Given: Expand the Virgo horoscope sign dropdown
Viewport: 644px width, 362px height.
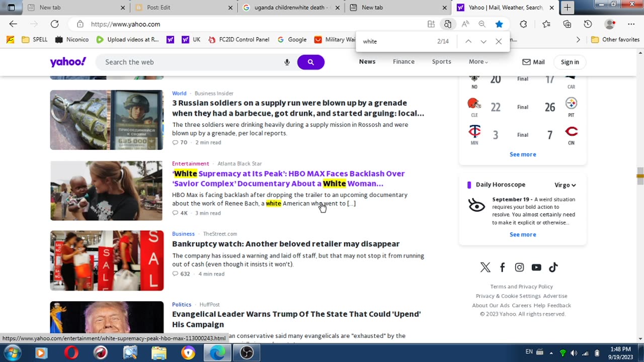Looking at the screenshot, I should [565, 185].
